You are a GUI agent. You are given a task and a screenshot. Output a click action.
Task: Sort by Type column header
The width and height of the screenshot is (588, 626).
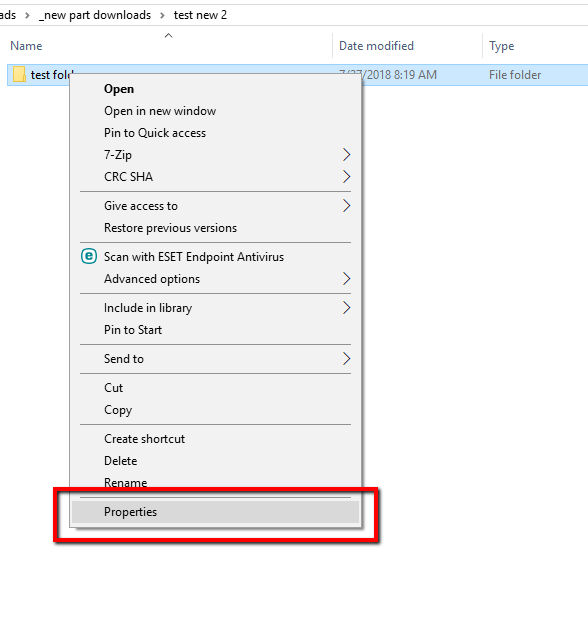tap(502, 46)
